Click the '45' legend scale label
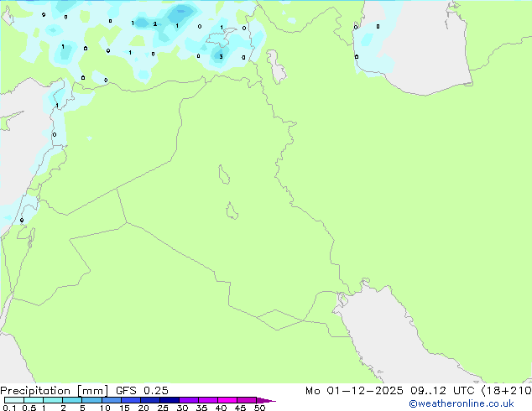The image size is (532, 411). (240, 408)
